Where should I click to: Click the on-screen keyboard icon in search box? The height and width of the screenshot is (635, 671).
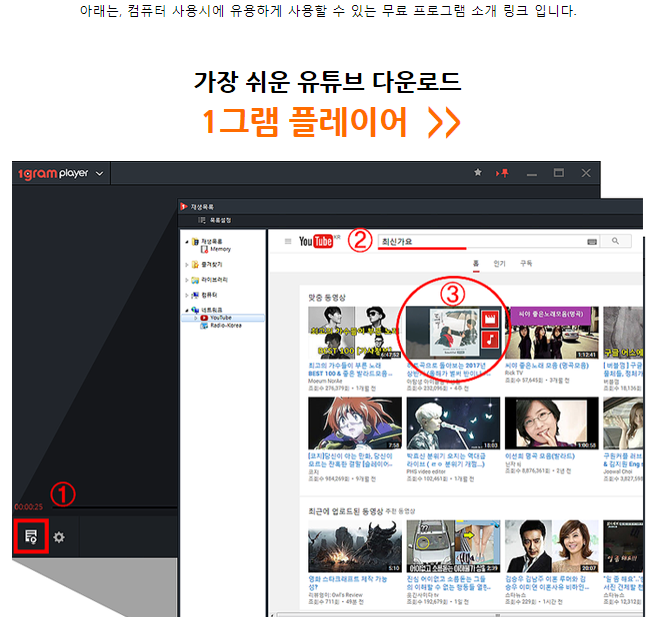592,242
